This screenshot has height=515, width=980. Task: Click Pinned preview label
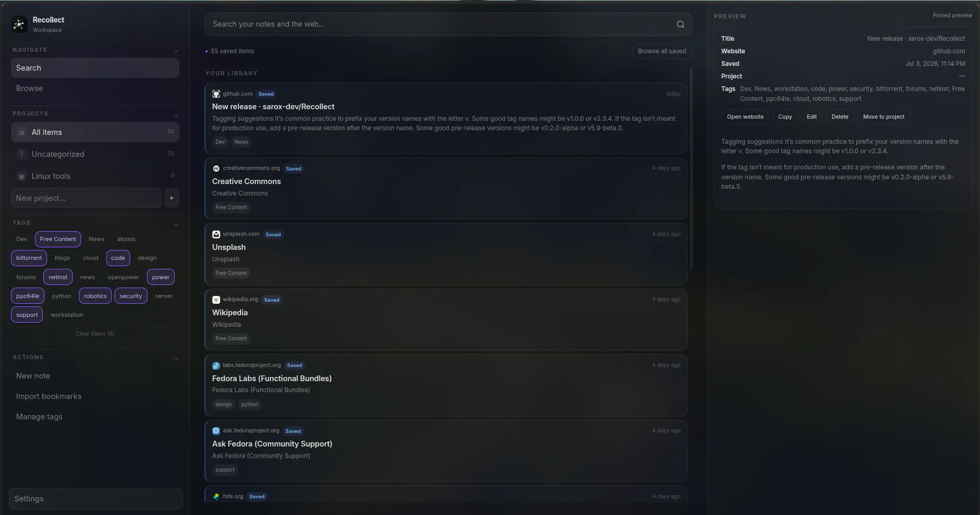[952, 16]
